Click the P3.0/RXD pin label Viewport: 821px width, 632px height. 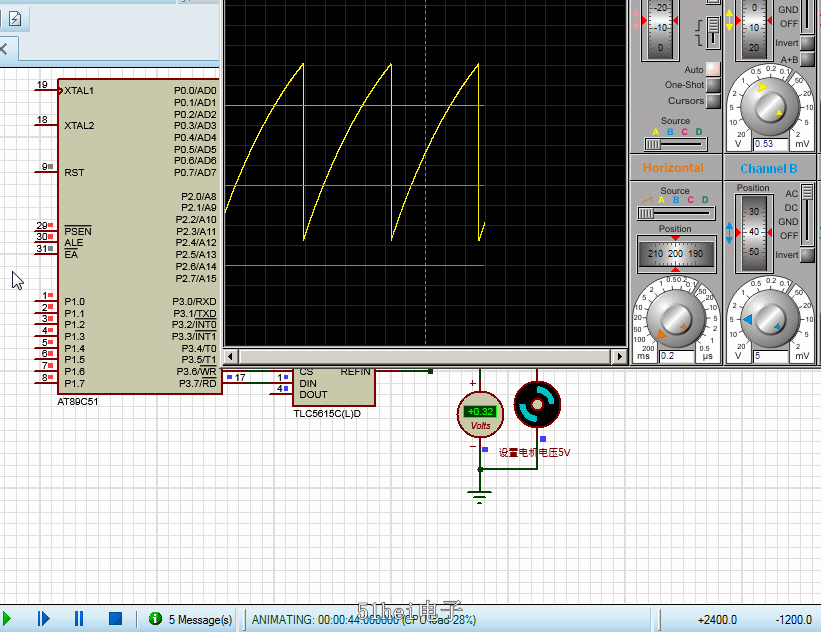(194, 302)
